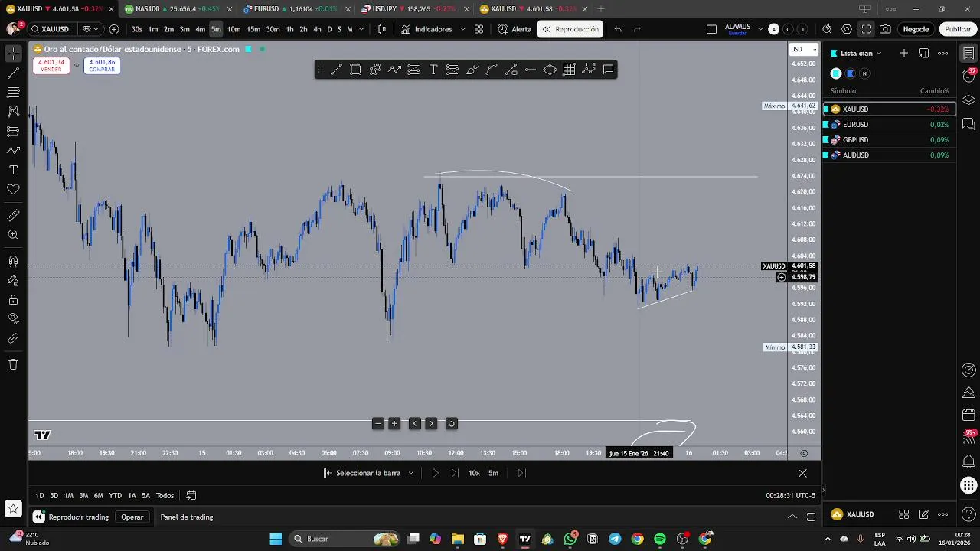Change replay speed 10x
The image size is (980, 551).
click(474, 473)
